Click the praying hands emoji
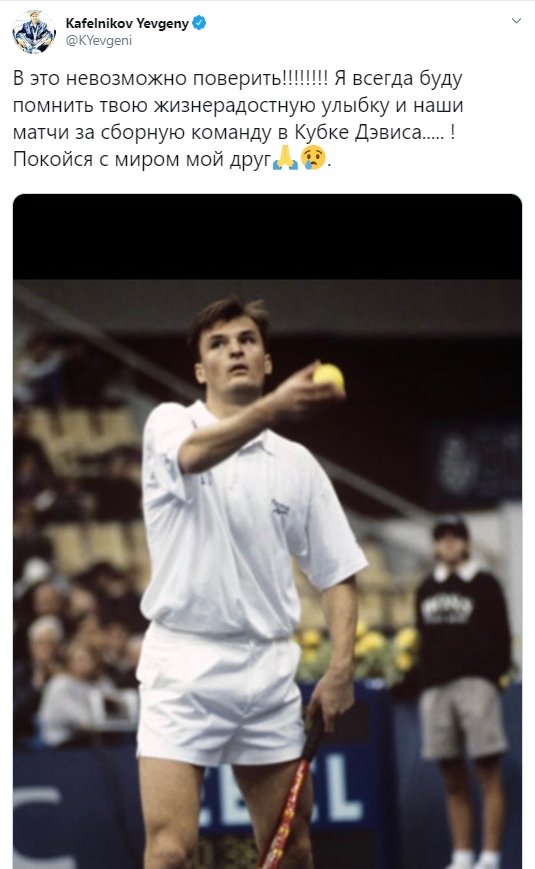 pyautogui.click(x=286, y=159)
